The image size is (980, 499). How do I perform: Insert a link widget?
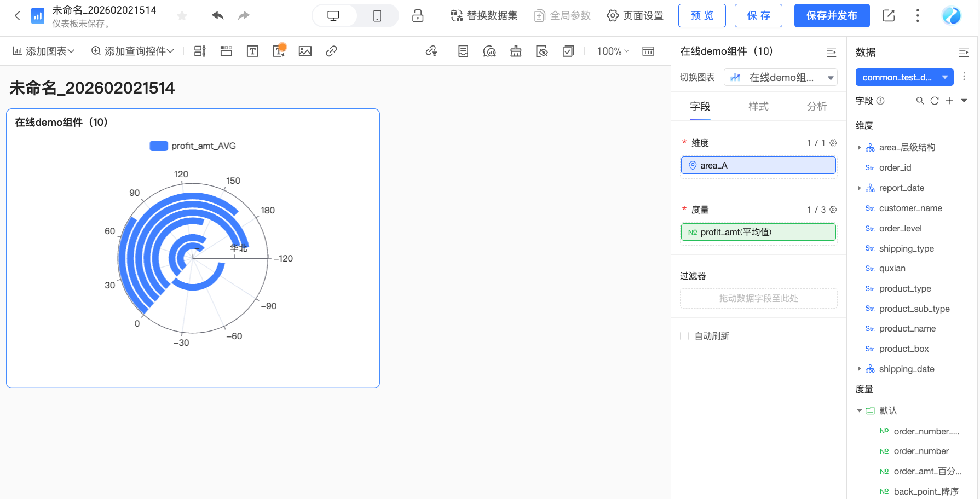[x=331, y=51]
